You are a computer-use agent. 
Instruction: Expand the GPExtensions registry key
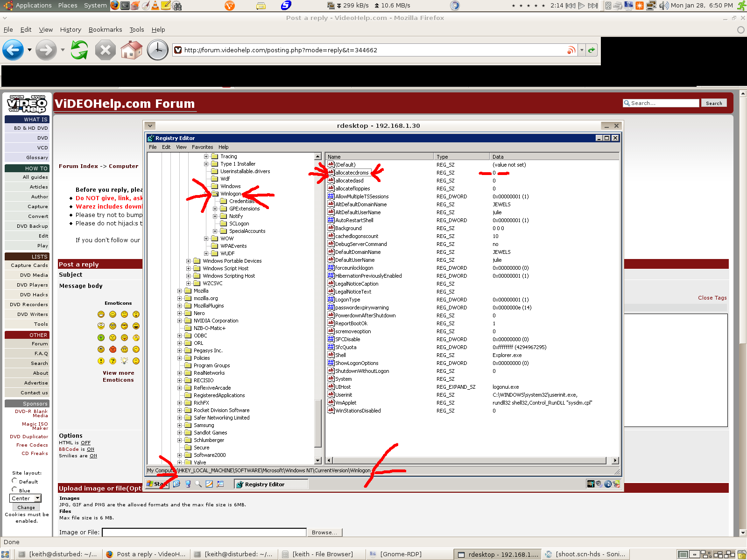[x=215, y=209]
